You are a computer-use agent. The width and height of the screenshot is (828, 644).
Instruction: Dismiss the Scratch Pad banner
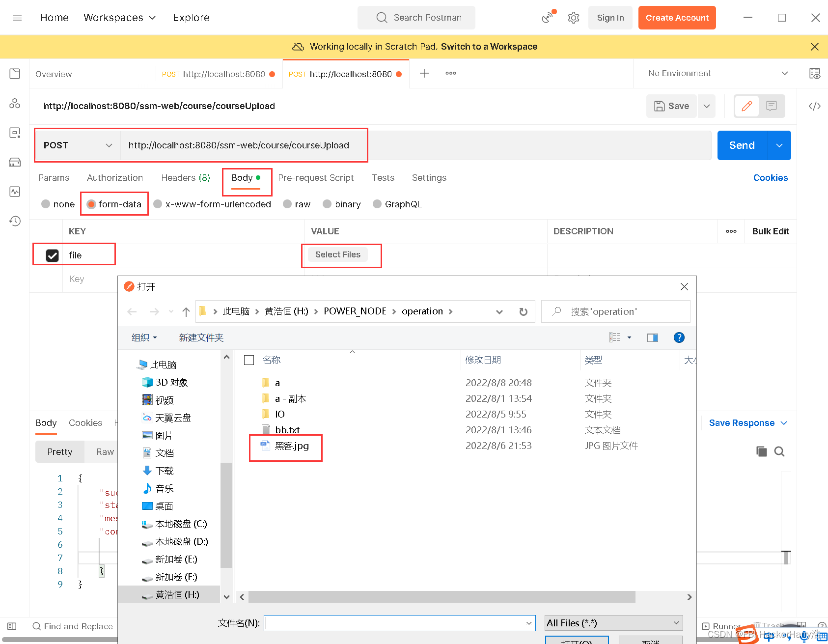click(x=815, y=47)
